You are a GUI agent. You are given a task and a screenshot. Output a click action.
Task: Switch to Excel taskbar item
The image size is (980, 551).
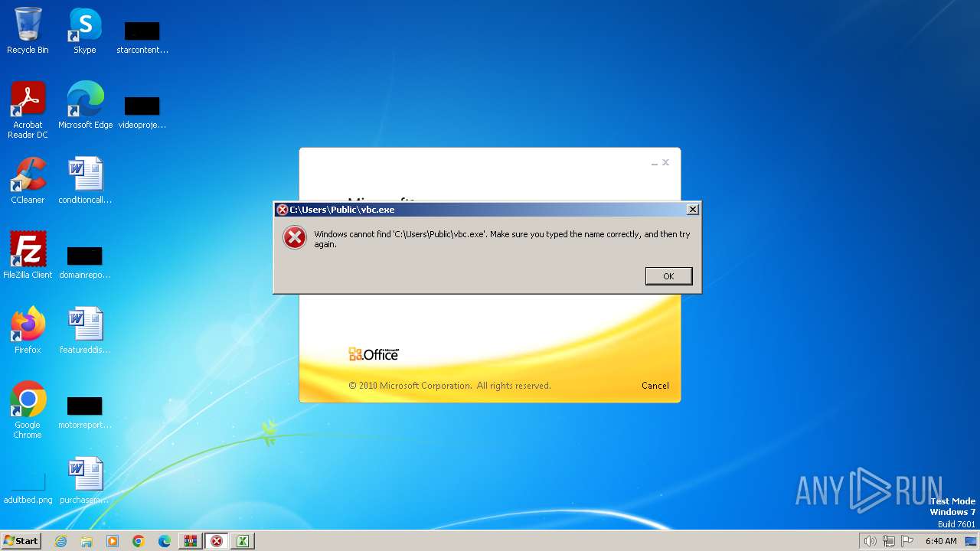coord(243,541)
